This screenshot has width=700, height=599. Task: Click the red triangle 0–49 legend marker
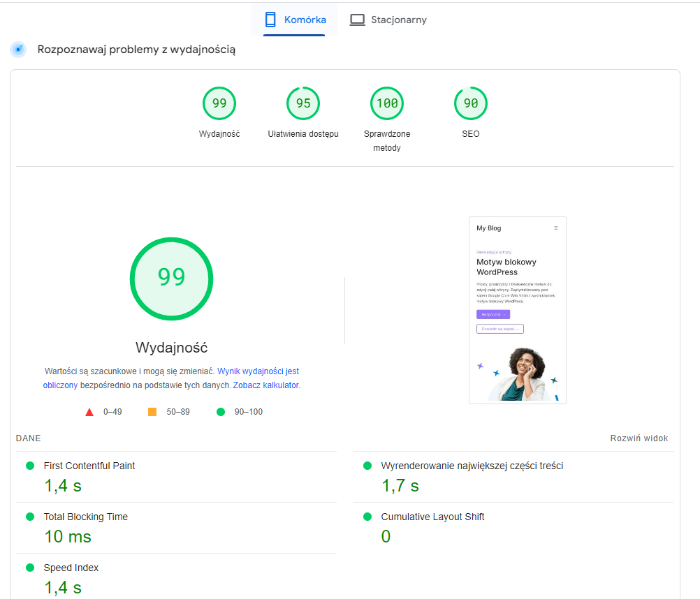tap(89, 411)
